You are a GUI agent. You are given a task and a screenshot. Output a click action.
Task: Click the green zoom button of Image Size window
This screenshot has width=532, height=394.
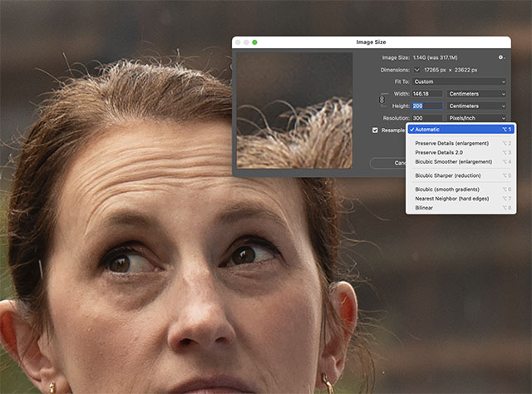pos(254,42)
